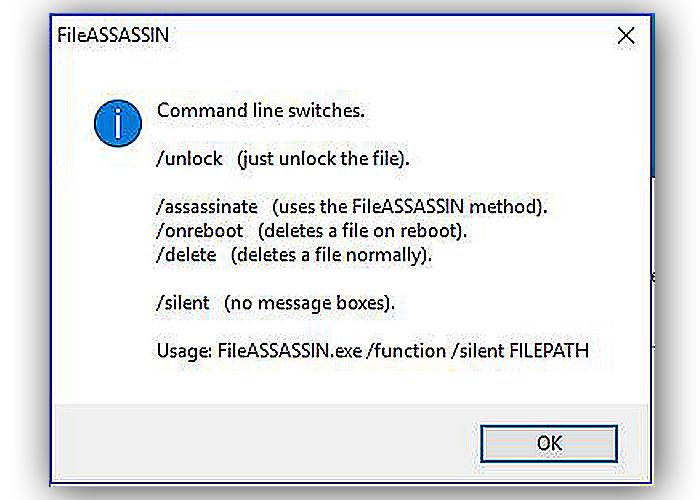Screen dimensions: 700x500
Task: Click the standalone /silent switch line
Action: point(183,303)
